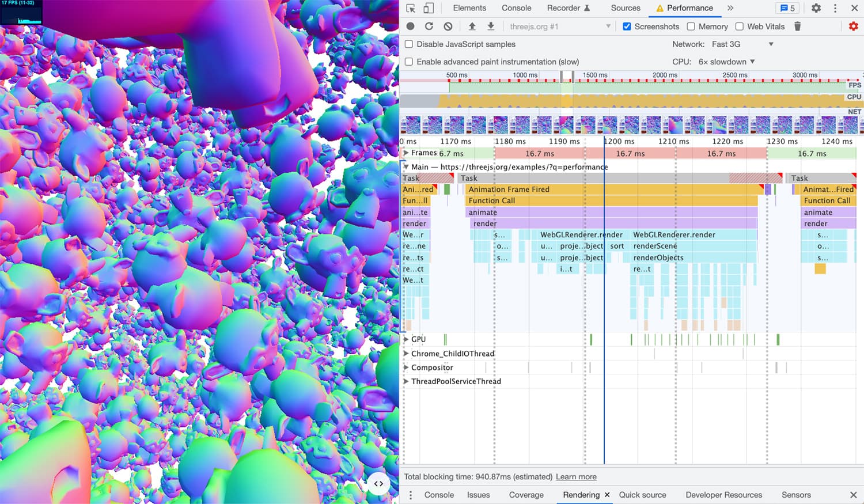The height and width of the screenshot is (504, 864).
Task: Expand the GPU track
Action: [x=406, y=339]
